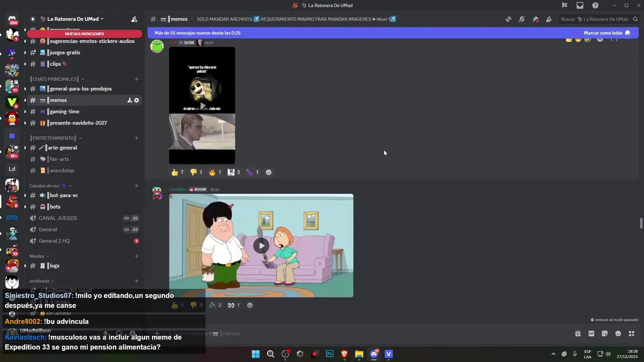The image size is (644, 362).
Task: Open Photoshop from the taskbar
Action: pyautogui.click(x=330, y=354)
